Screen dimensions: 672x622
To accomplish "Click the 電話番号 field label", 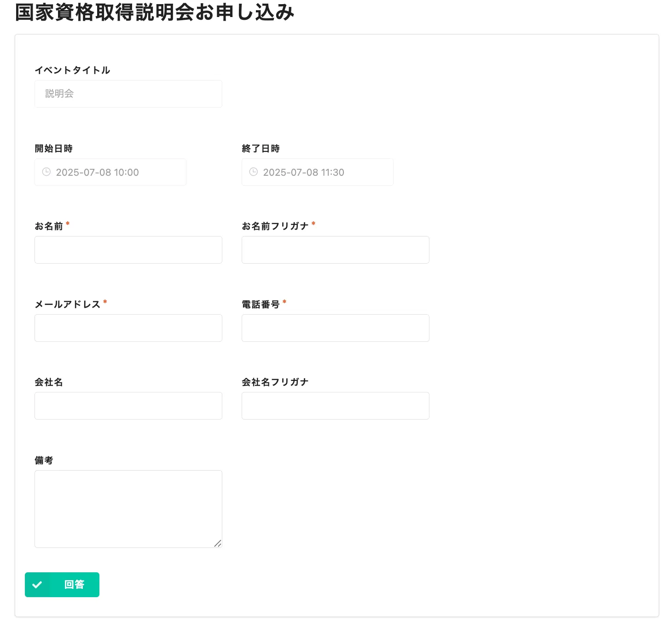I will point(261,305).
